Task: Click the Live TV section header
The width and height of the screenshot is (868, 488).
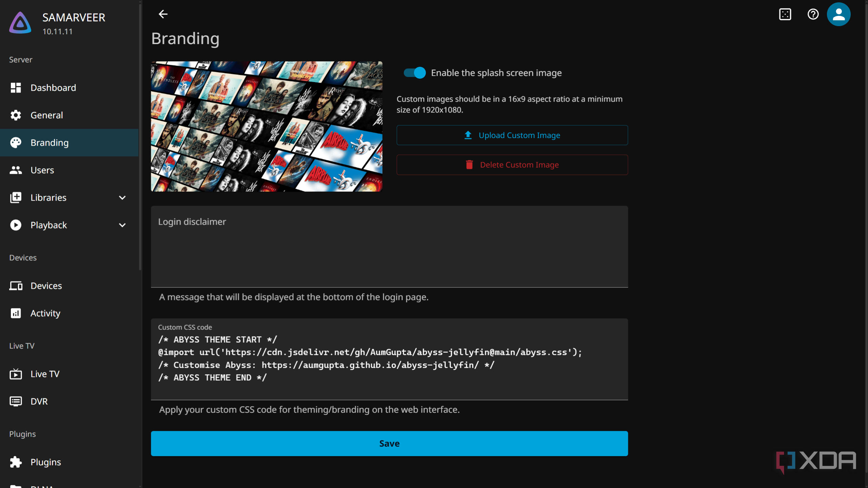Action: pyautogui.click(x=22, y=346)
